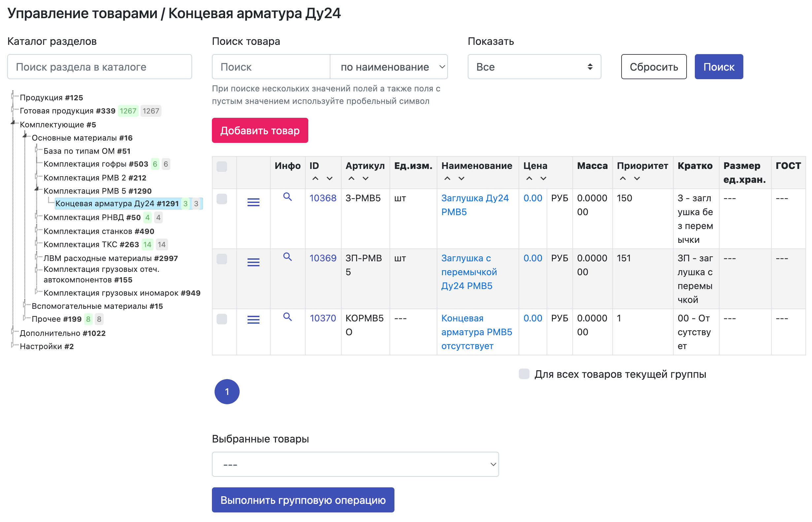Click the 'Добавить товар' button

tap(260, 131)
